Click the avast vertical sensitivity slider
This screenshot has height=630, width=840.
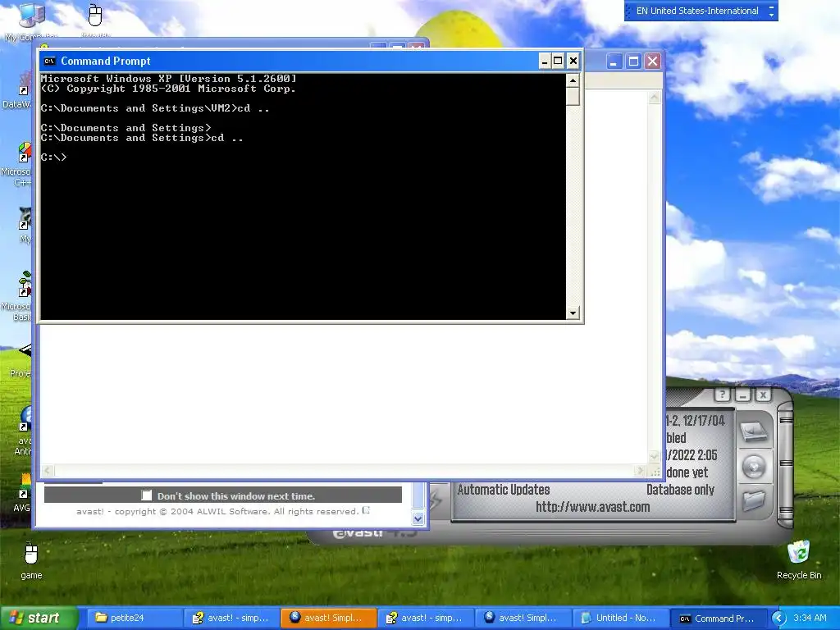[x=785, y=463]
